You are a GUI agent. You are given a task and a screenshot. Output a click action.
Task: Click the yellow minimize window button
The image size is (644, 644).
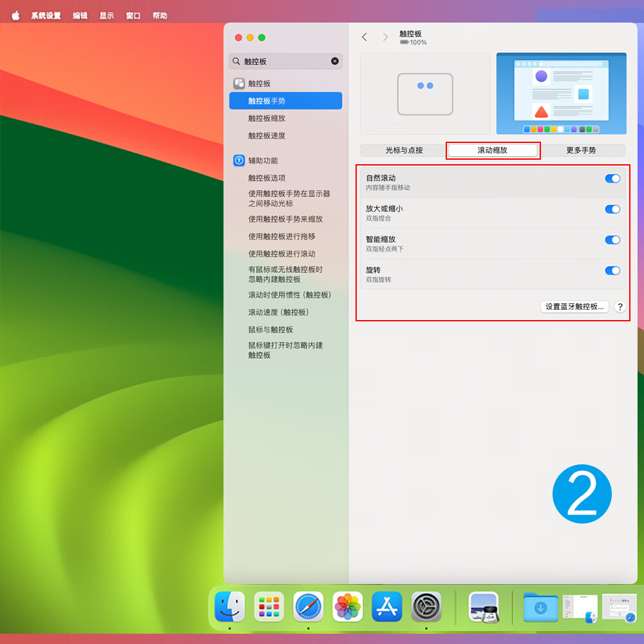tap(250, 38)
